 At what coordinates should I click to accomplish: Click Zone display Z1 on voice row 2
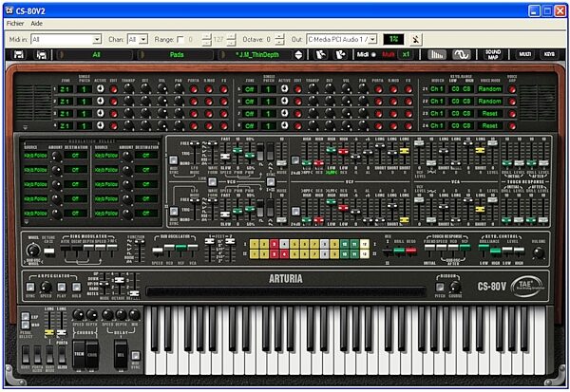pos(65,102)
